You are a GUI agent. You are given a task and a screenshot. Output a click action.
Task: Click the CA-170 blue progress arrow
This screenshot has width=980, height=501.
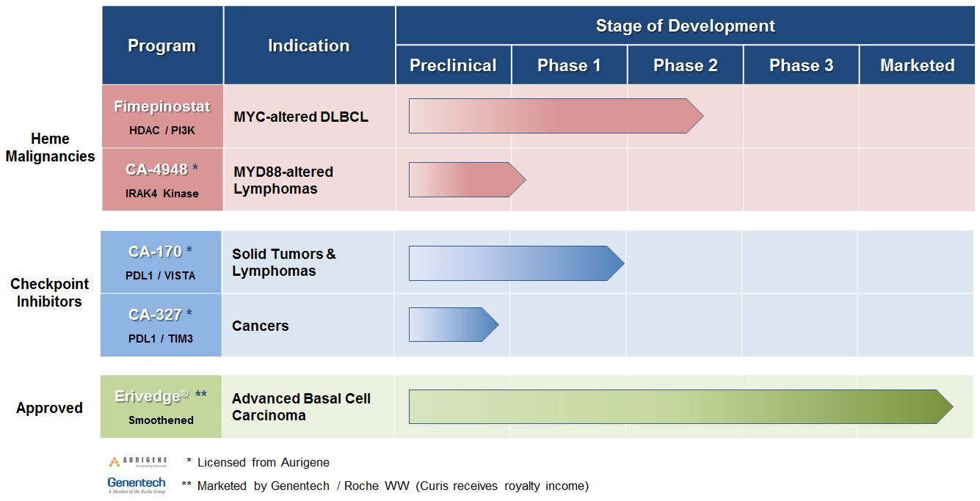[x=515, y=263]
